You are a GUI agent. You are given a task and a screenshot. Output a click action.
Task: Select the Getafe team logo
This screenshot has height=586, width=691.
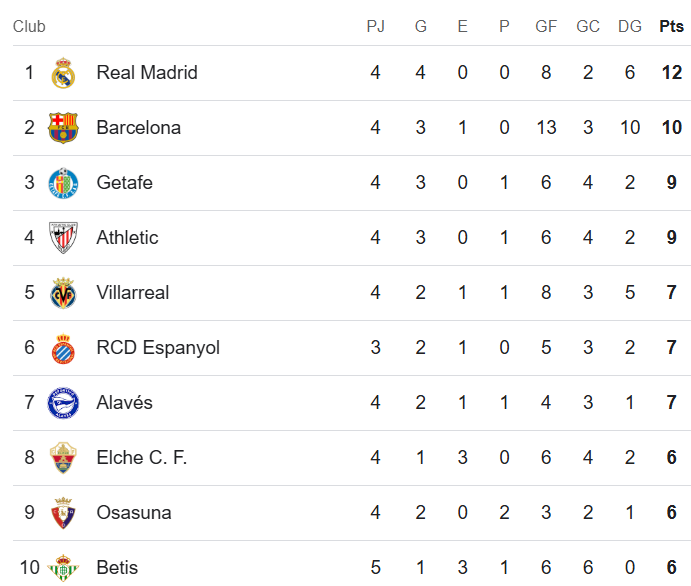63,183
